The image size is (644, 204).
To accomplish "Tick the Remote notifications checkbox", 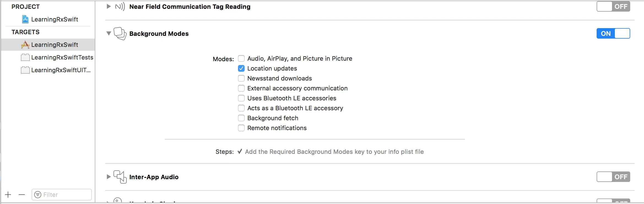I will pyautogui.click(x=241, y=128).
